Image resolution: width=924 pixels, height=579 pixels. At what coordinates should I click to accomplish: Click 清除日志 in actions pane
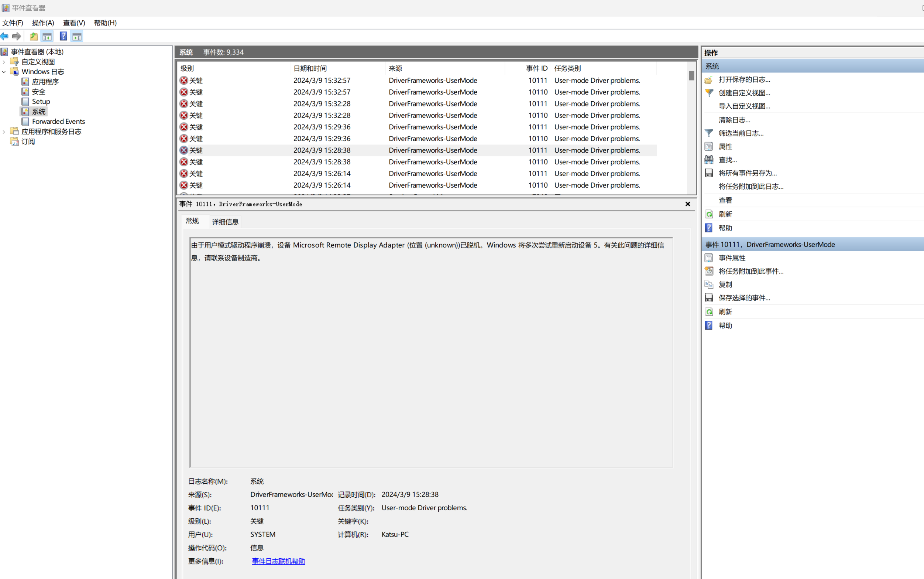[x=734, y=120]
